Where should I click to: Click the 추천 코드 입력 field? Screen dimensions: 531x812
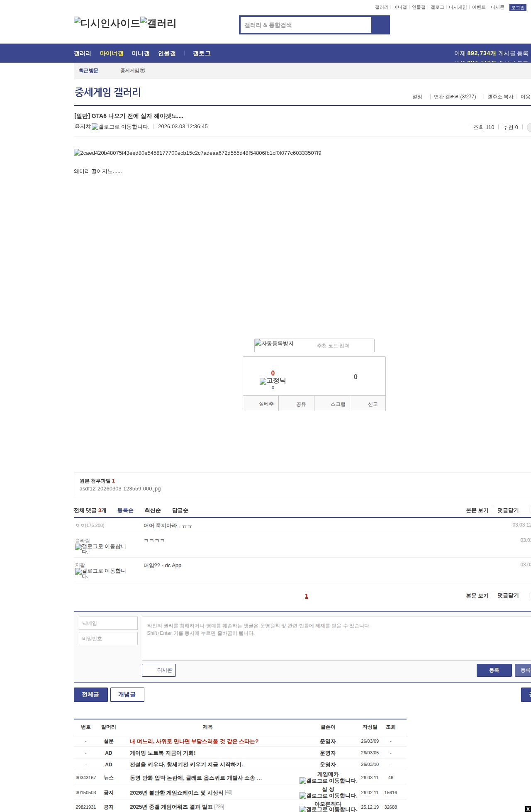[333, 346]
